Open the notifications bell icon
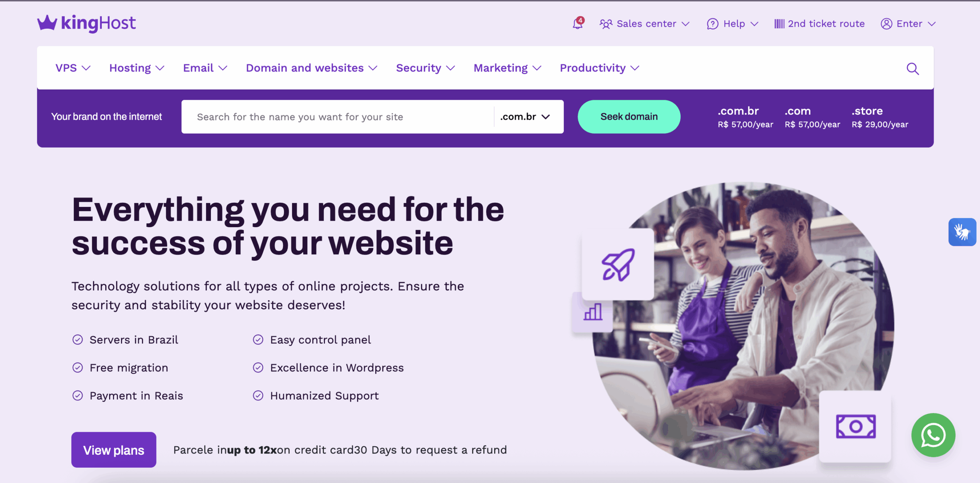Viewport: 980px width, 483px height. click(578, 23)
